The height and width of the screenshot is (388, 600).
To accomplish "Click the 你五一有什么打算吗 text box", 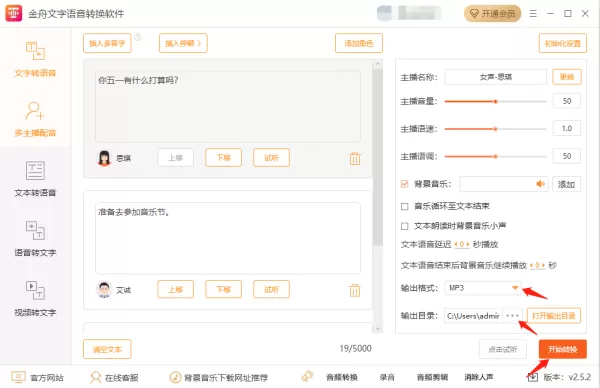I will pos(228,106).
